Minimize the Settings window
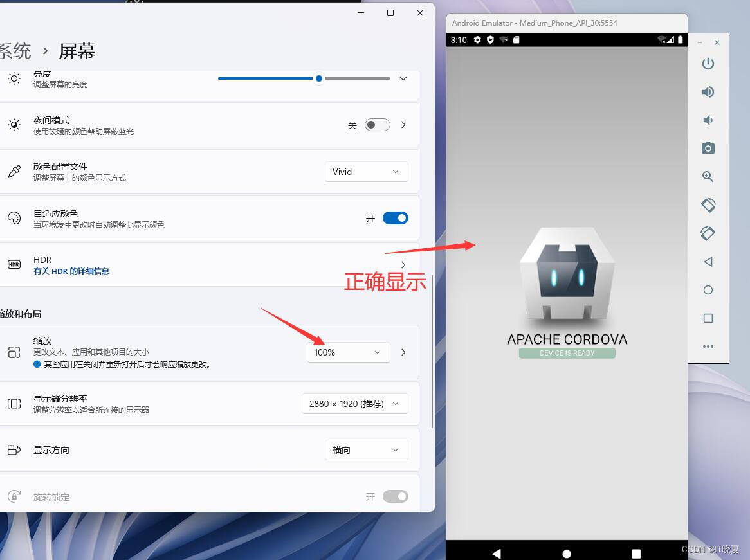Screen dimensions: 750x560 click(361, 13)
